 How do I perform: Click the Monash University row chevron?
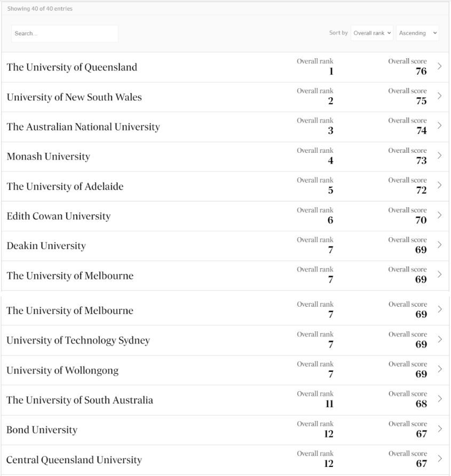point(439,155)
